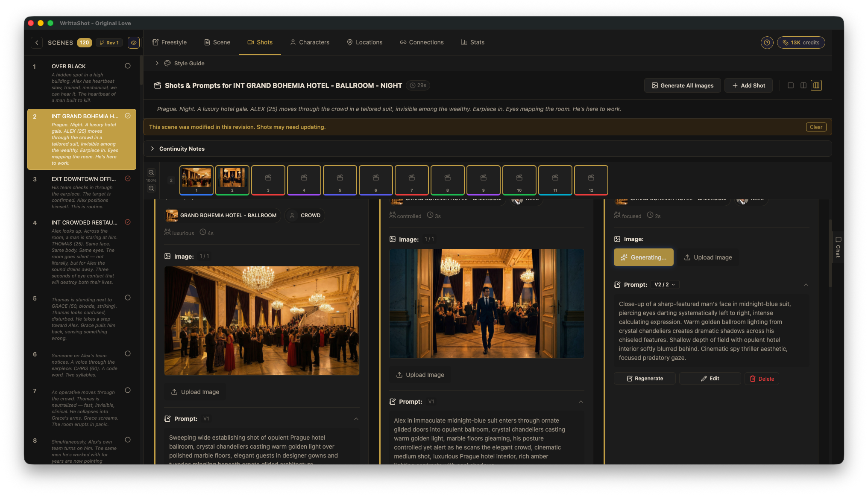Select the single-column layout view icon
This screenshot has width=868, height=496.
[791, 85]
